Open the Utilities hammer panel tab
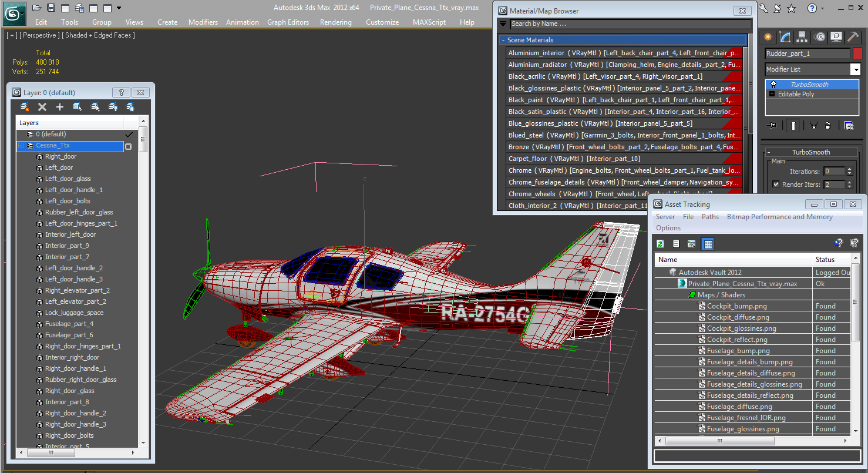 pos(854,37)
